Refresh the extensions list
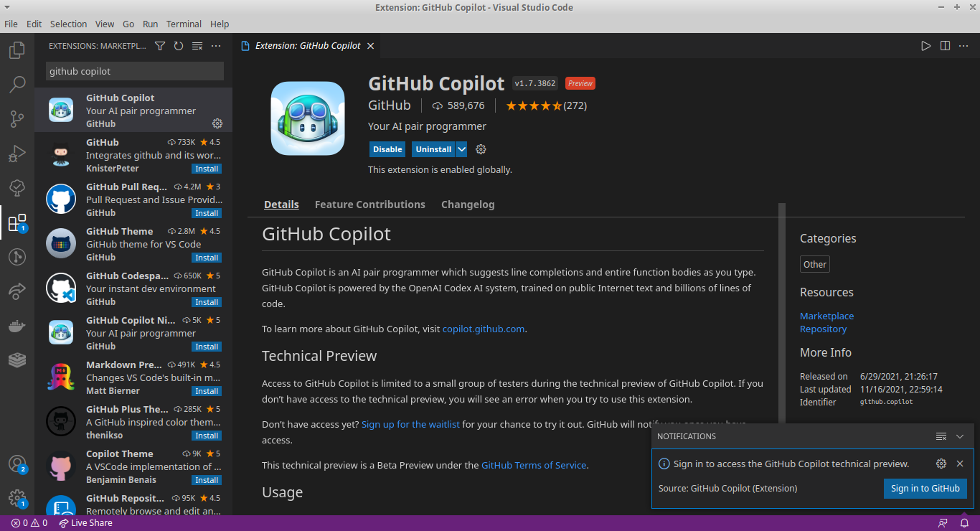980x531 pixels. tap(179, 46)
